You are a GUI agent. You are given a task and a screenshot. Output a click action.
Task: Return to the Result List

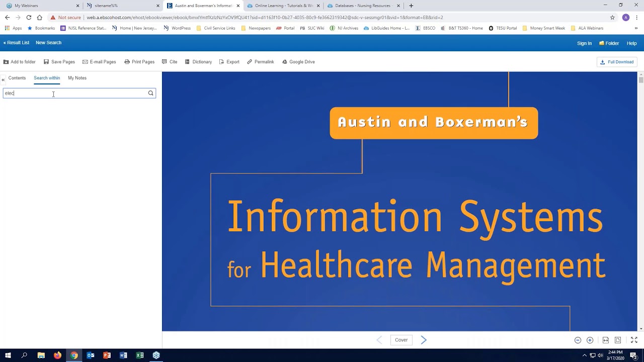tap(16, 43)
